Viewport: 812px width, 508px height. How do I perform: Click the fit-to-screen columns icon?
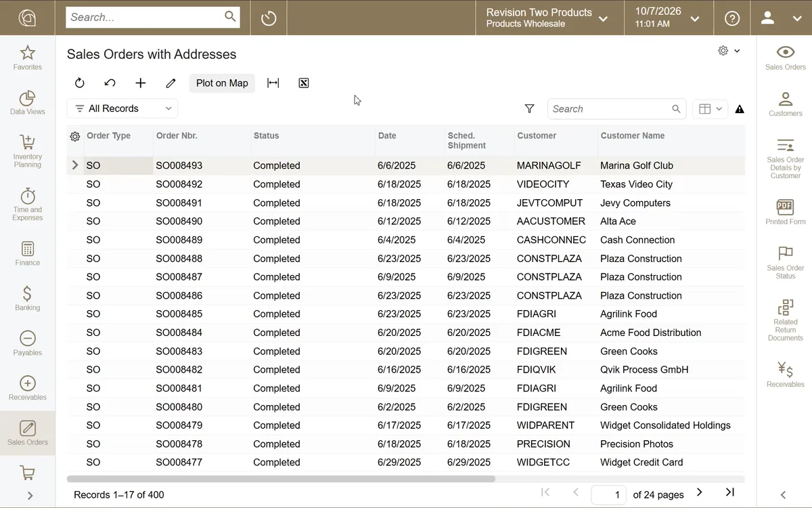(x=273, y=83)
